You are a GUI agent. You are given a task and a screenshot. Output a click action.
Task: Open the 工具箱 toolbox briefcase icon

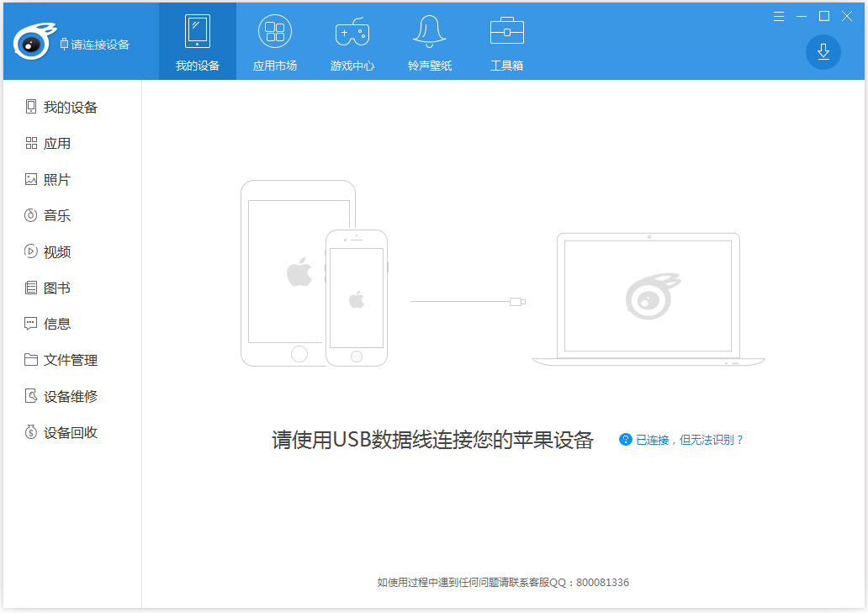pyautogui.click(x=507, y=41)
